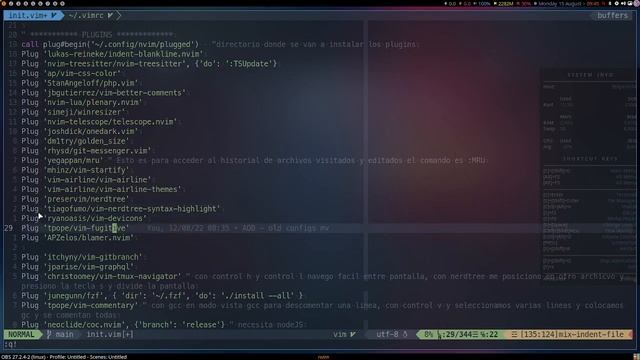The height and width of the screenshot is (360, 640).
Task: Click line 'dm1try/golden_size'
Action: pyautogui.click(x=76, y=141)
